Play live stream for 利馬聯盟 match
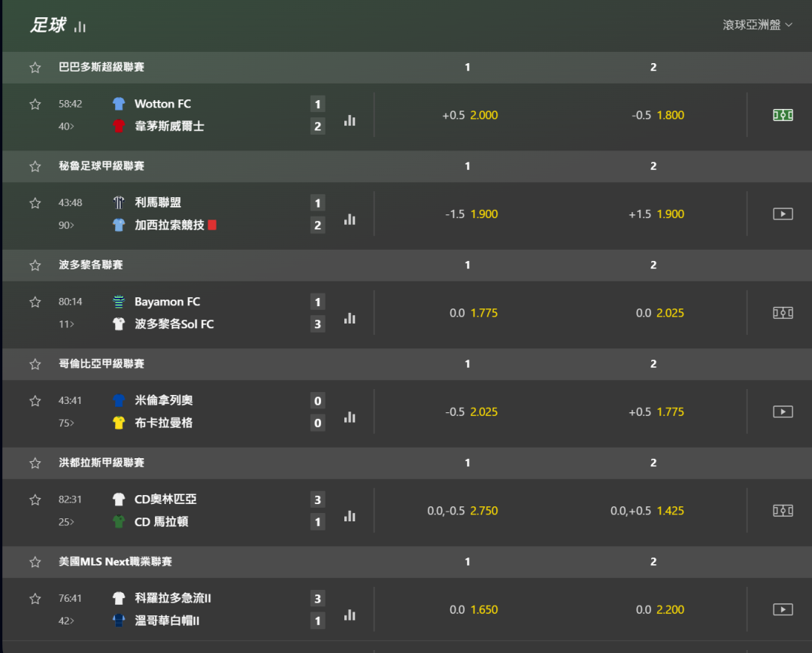The image size is (812, 653). pos(783,214)
